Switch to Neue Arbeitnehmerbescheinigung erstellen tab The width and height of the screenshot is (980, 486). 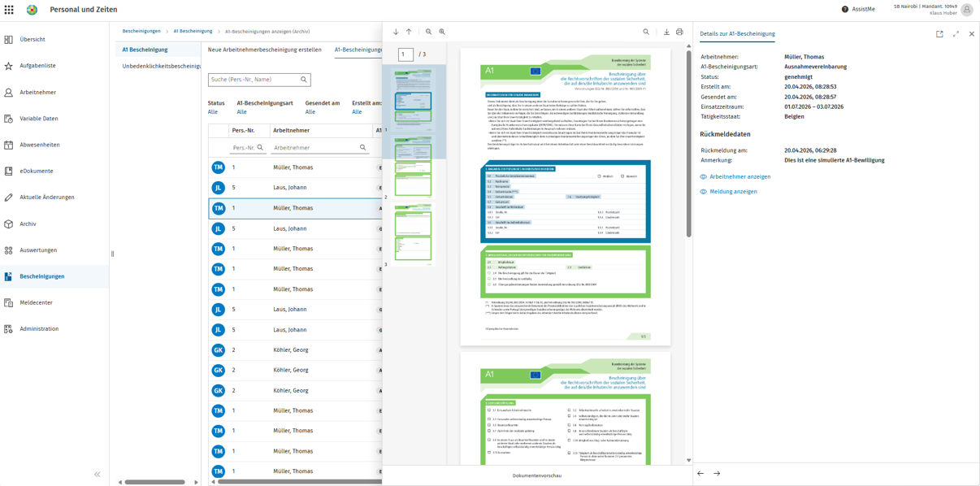(265, 50)
